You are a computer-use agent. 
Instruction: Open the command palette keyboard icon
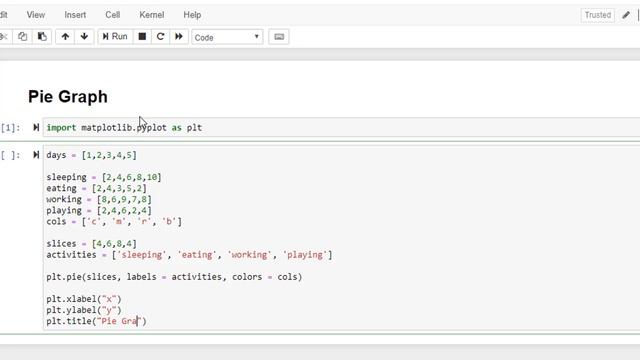pos(279,37)
